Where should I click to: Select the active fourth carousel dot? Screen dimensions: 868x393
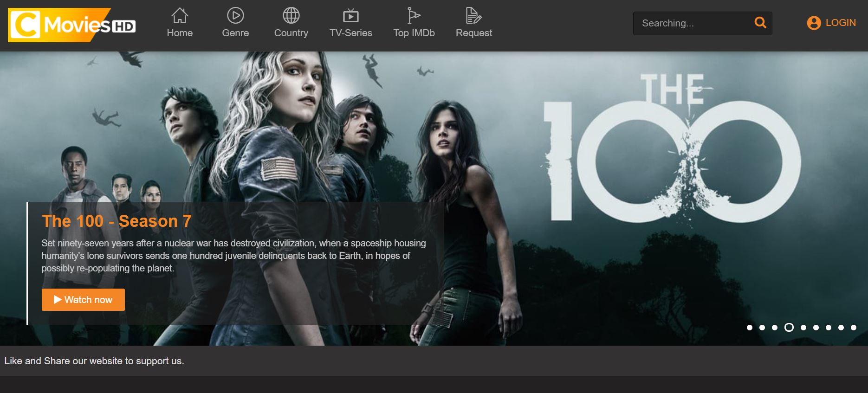[x=789, y=328]
